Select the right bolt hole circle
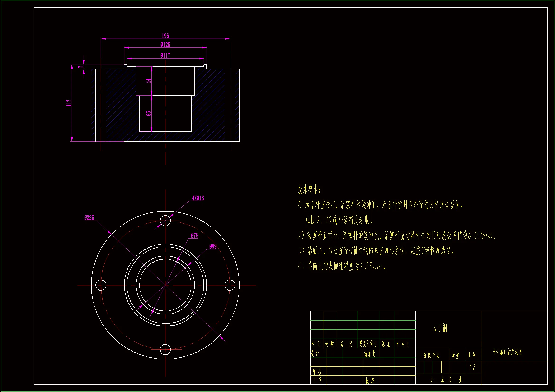The image size is (555, 392). 230,285
